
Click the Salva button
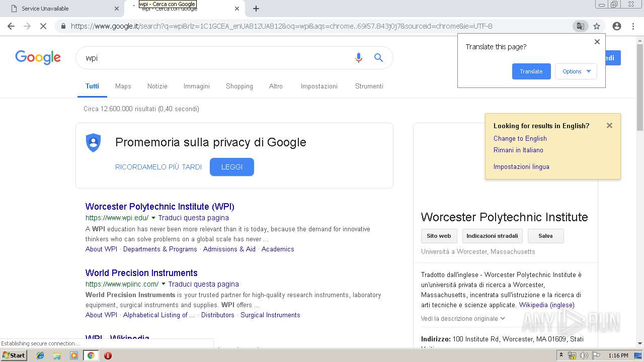[x=545, y=236]
